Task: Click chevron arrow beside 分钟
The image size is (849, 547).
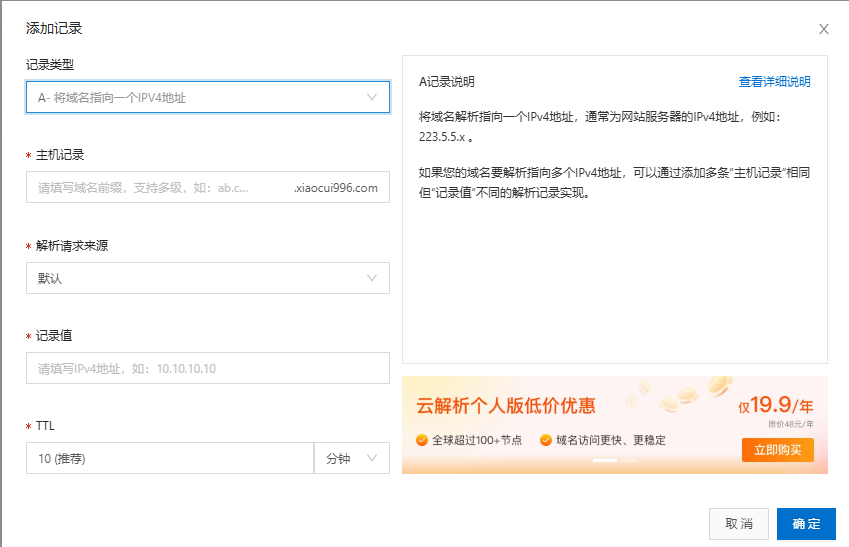Action: click(373, 459)
